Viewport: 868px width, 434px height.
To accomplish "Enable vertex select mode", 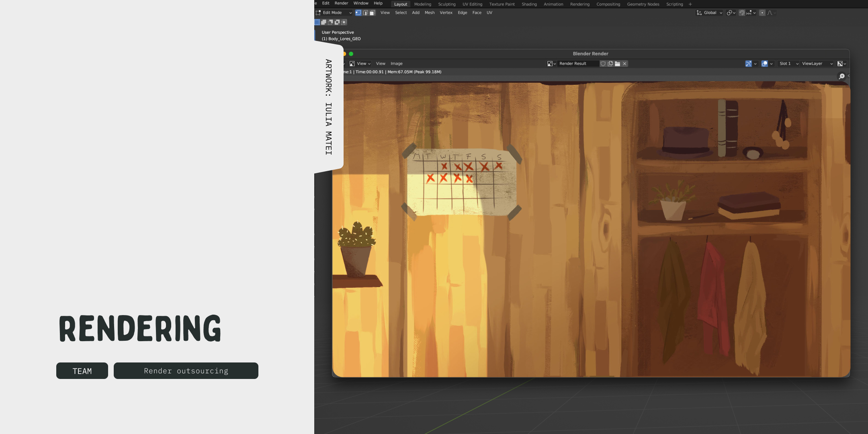I will point(358,13).
